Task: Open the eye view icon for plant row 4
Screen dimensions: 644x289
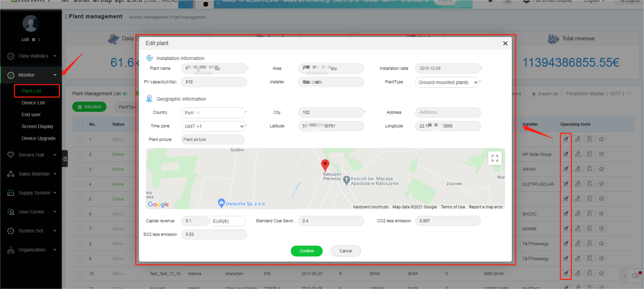Action: pos(602,184)
